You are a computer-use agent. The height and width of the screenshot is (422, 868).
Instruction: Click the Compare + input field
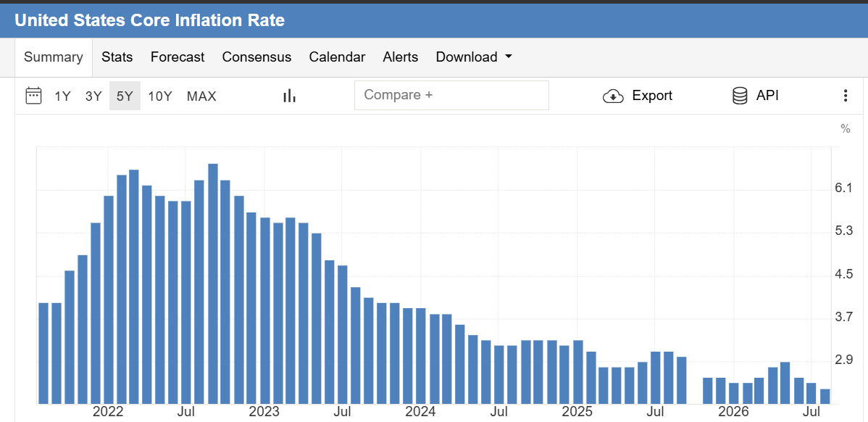[451, 95]
